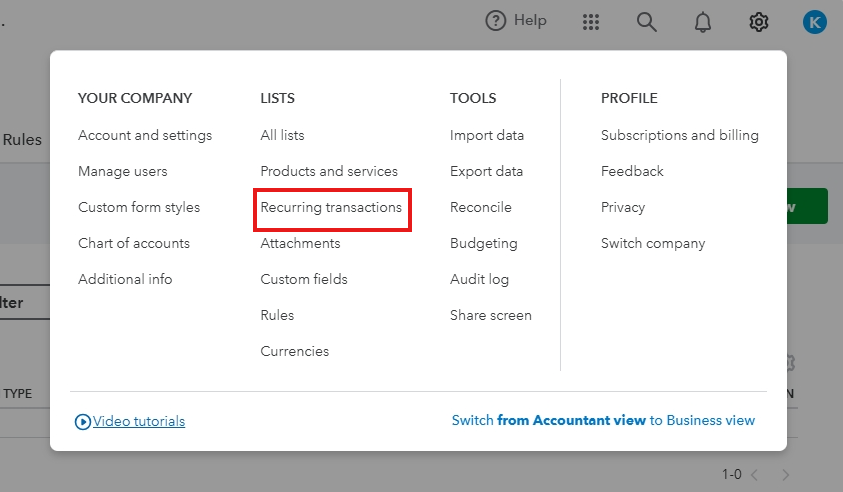Viewport: 843px width, 492px height.
Task: Click the Video tutorials play icon
Action: pyautogui.click(x=83, y=422)
